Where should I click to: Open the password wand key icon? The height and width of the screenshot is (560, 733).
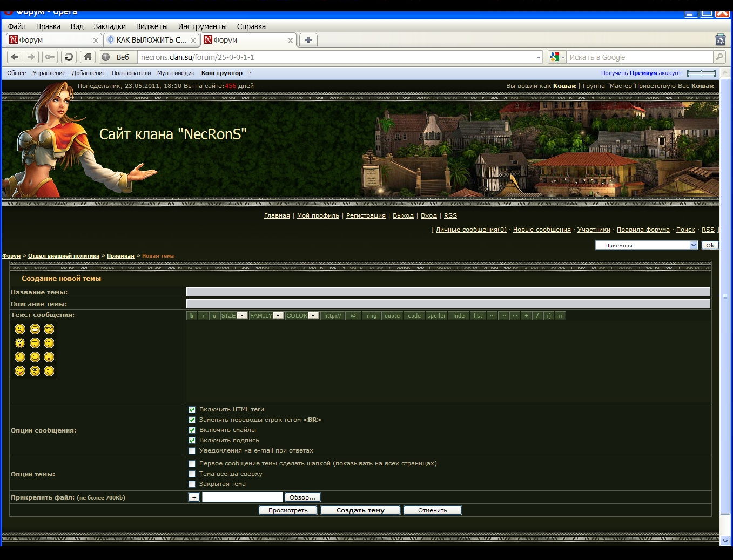tap(50, 57)
